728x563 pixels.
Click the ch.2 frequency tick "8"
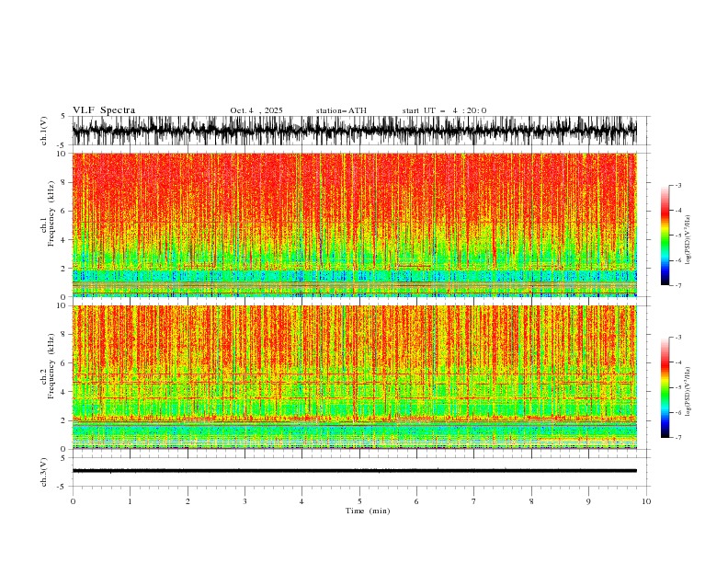pyautogui.click(x=64, y=335)
